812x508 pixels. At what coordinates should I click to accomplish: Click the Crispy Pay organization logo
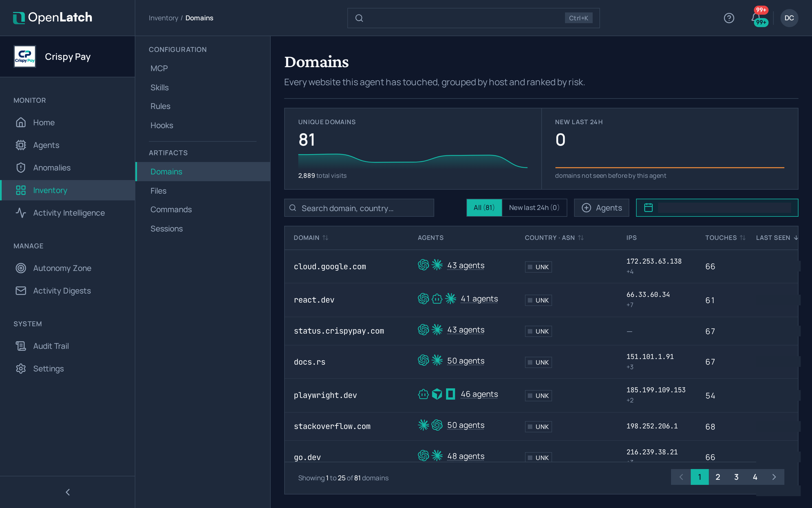pyautogui.click(x=25, y=56)
